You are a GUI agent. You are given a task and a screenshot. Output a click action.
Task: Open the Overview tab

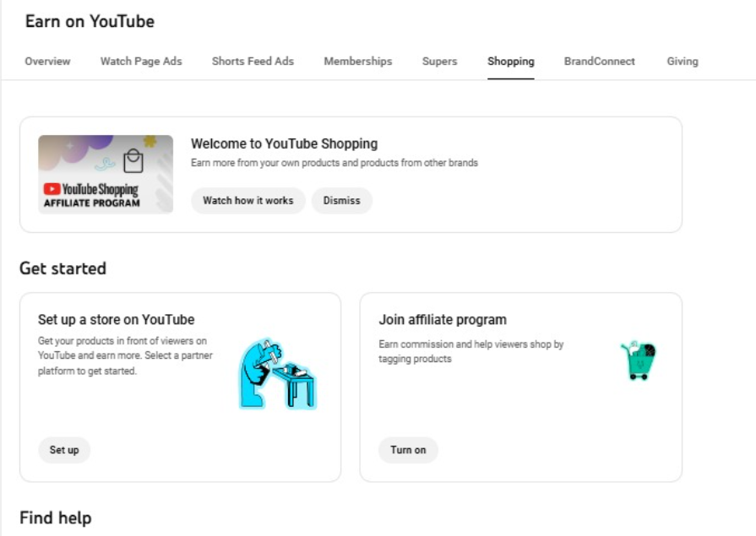tap(47, 62)
